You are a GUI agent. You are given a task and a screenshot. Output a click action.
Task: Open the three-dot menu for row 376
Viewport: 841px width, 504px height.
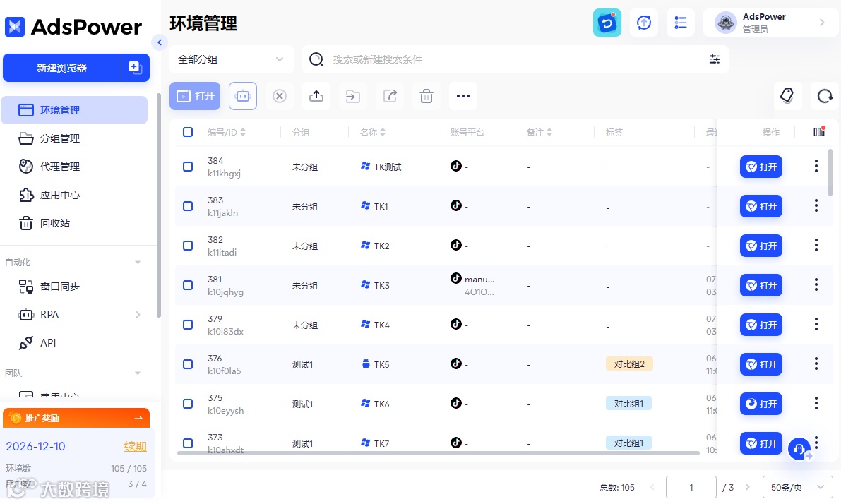coord(816,364)
